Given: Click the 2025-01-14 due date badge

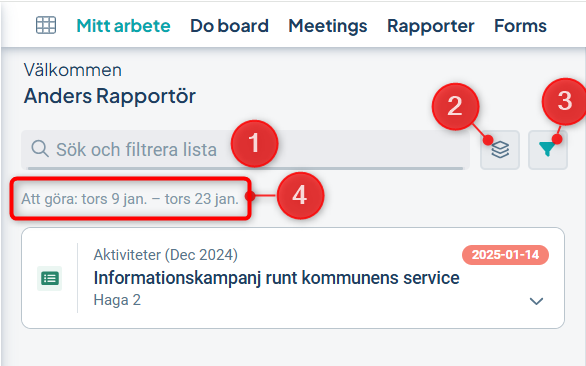Looking at the screenshot, I should point(505,255).
